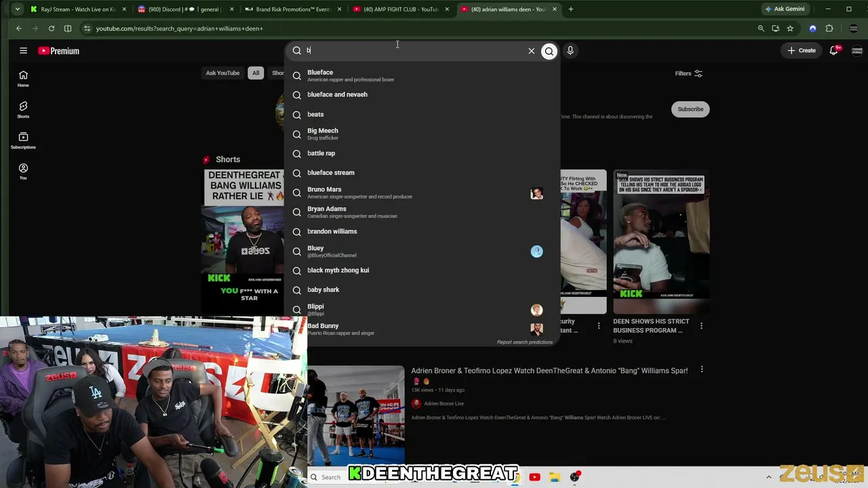Open the Ask YouTube chip

tap(222, 73)
